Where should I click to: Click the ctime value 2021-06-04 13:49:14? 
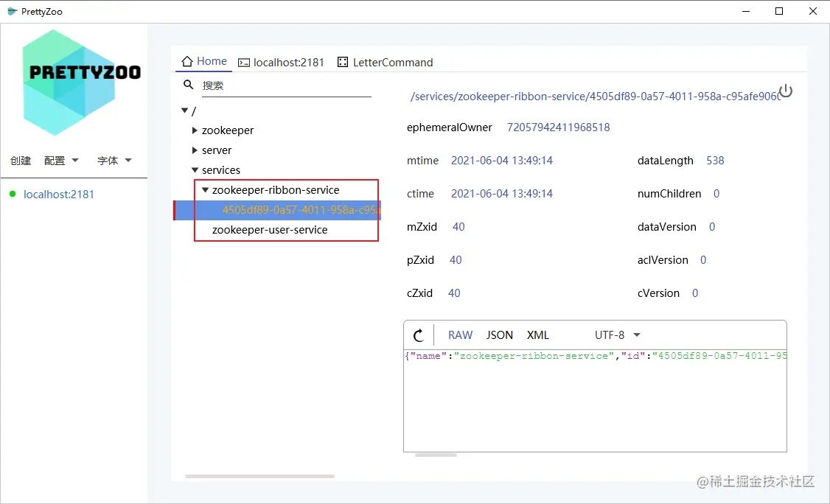click(502, 194)
